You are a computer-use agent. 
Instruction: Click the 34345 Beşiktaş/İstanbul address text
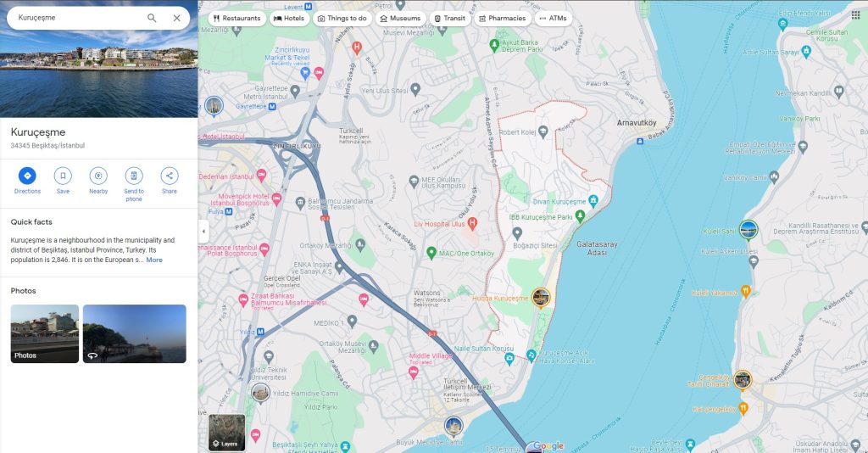coord(47,146)
